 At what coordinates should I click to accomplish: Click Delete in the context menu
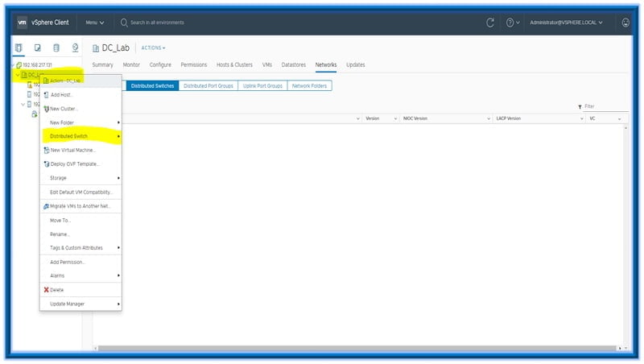[56, 289]
